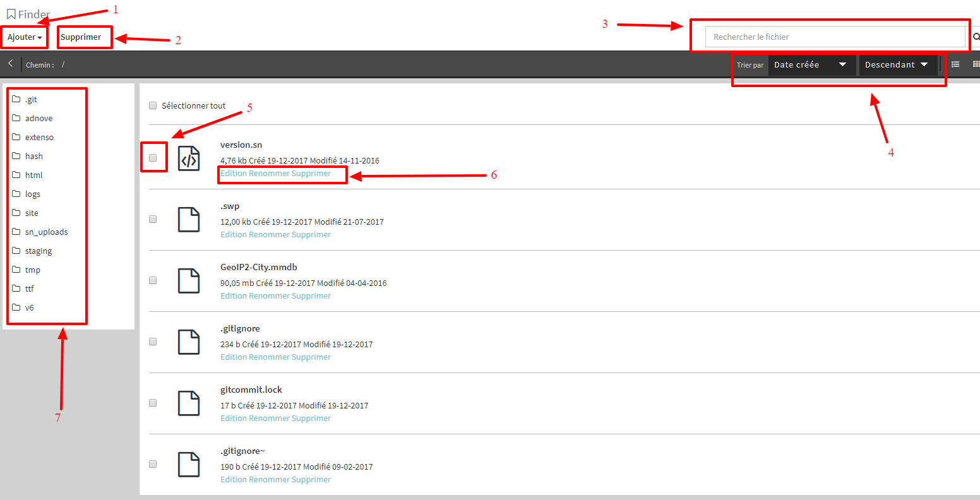
Task: Select the version.sn file checkbox
Action: (x=153, y=158)
